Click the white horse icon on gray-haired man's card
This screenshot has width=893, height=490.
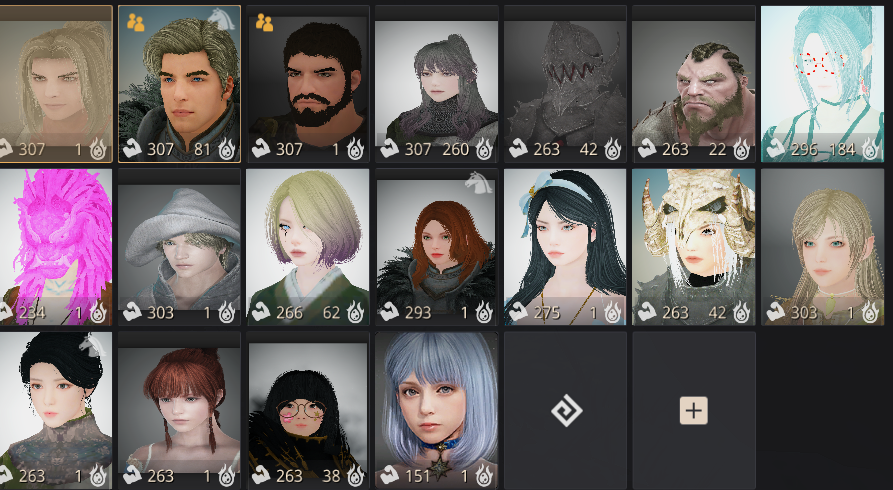coord(222,19)
